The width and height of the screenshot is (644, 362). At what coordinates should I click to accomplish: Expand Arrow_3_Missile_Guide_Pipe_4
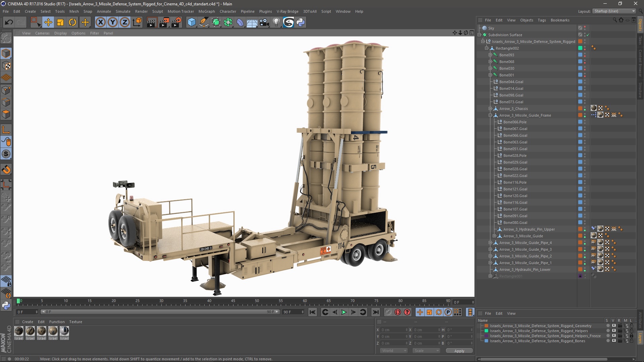pos(490,243)
